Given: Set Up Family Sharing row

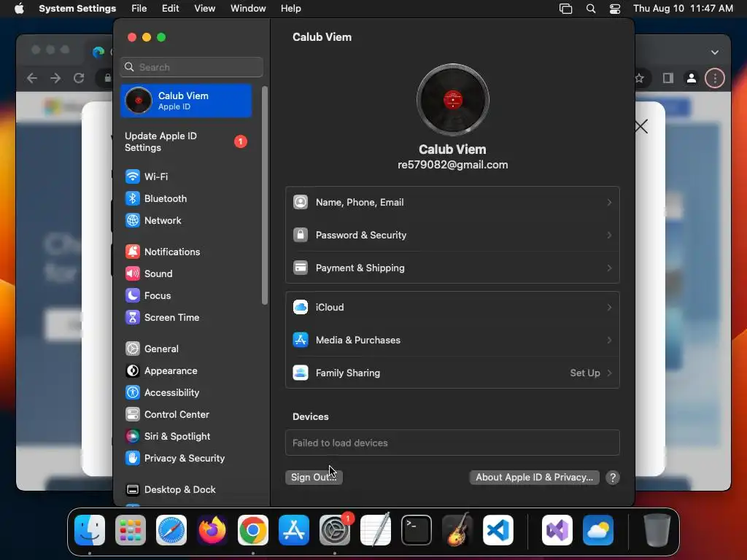Looking at the screenshot, I should click(452, 373).
